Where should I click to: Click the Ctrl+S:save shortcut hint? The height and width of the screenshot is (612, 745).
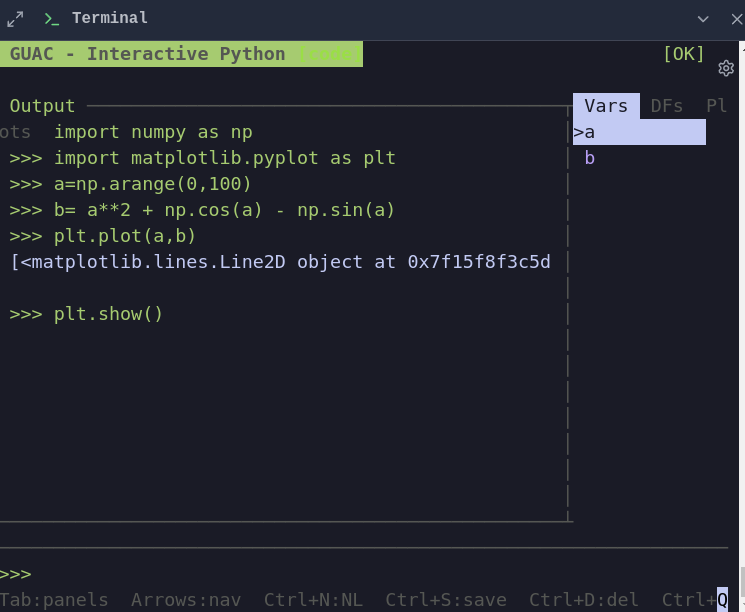(446, 600)
